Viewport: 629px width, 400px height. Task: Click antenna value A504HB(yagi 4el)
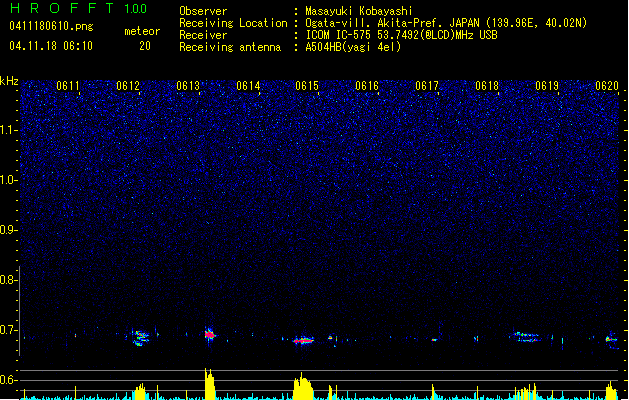tap(353, 47)
